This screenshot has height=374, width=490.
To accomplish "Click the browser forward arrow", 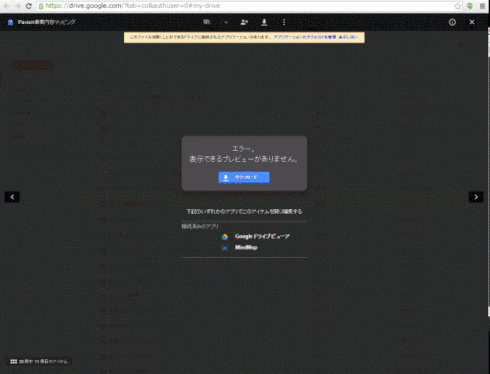I will tap(18, 6).
